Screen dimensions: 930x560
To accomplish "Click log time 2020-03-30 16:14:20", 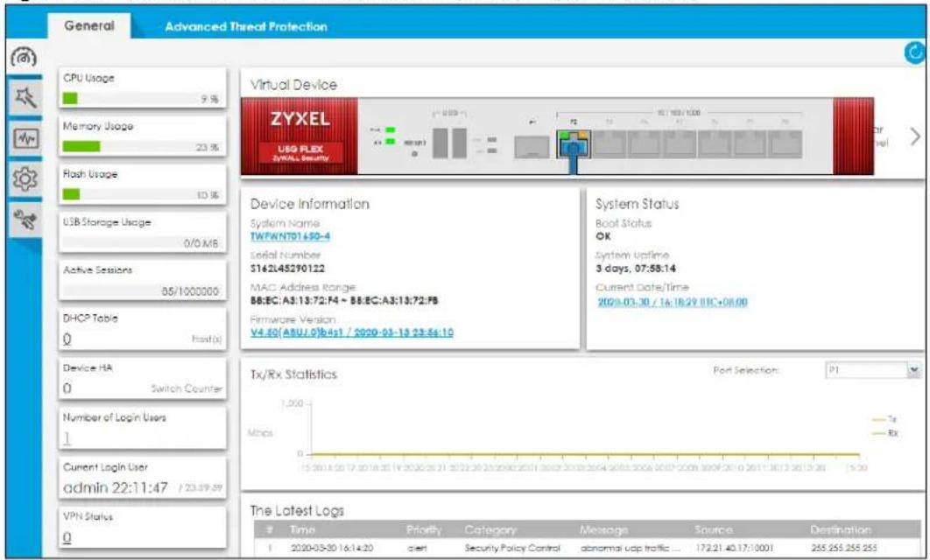I will tap(332, 548).
